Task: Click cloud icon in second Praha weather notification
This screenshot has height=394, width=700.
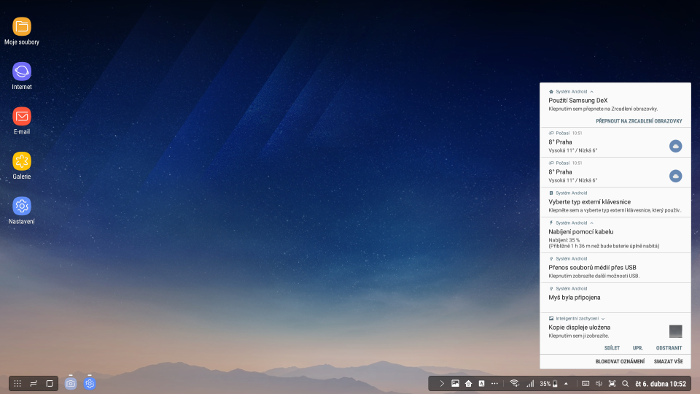Action: pos(675,176)
